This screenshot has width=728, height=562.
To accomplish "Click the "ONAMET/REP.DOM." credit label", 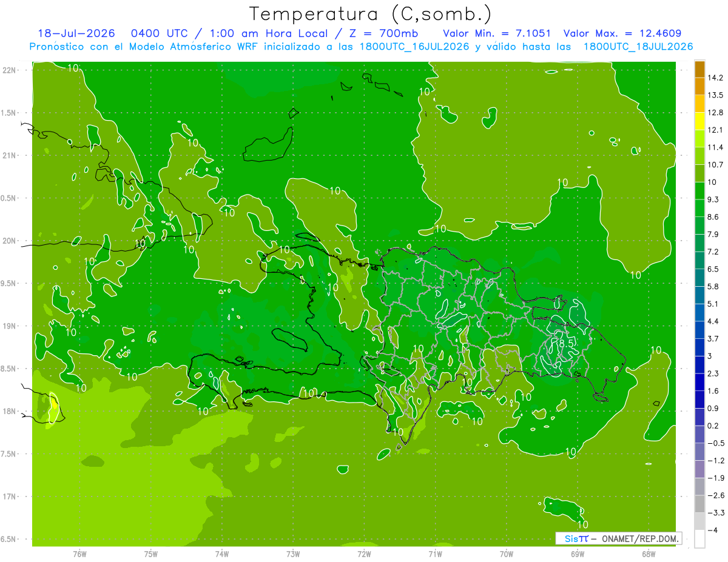I will click(640, 538).
